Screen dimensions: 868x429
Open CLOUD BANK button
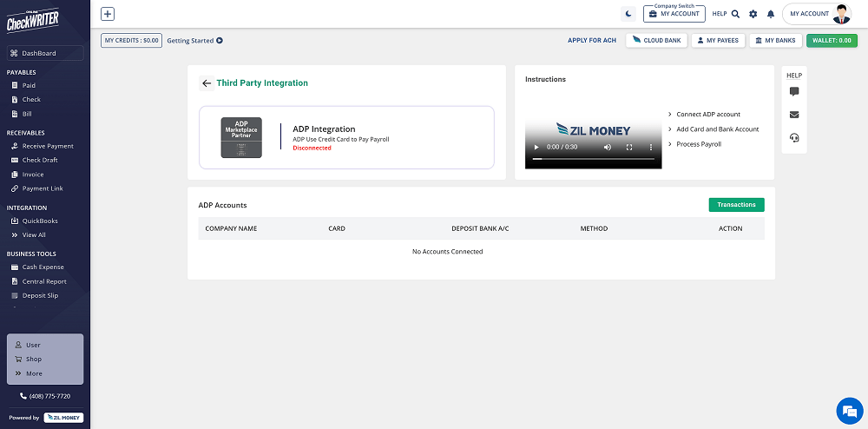tap(656, 41)
